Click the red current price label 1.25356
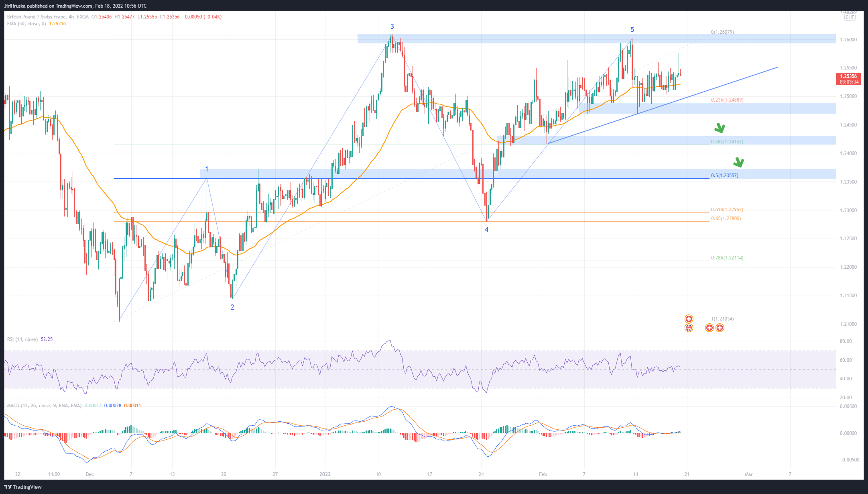Image resolution: width=868 pixels, height=494 pixels. 848,76
